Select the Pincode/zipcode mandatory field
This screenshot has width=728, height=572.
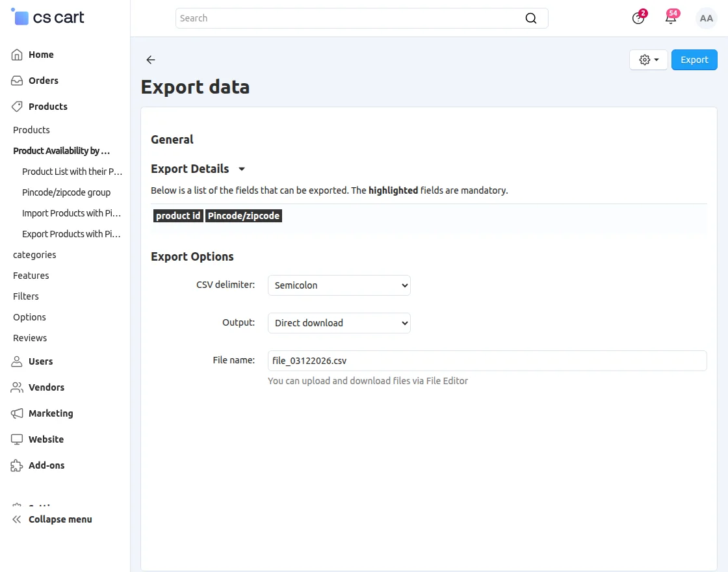(x=244, y=215)
